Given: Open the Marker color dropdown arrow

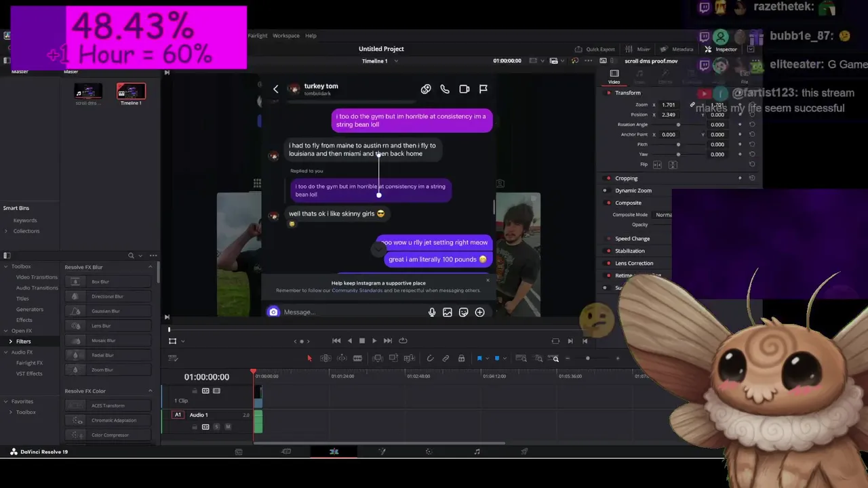Looking at the screenshot, I should 504,359.
